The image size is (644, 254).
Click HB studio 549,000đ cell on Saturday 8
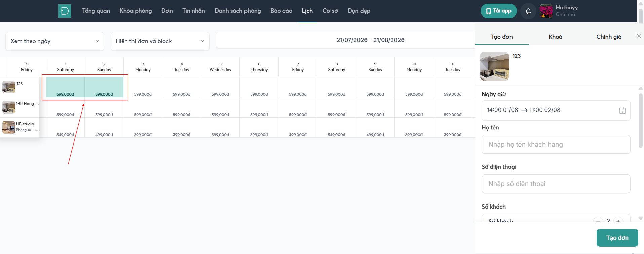(x=337, y=128)
